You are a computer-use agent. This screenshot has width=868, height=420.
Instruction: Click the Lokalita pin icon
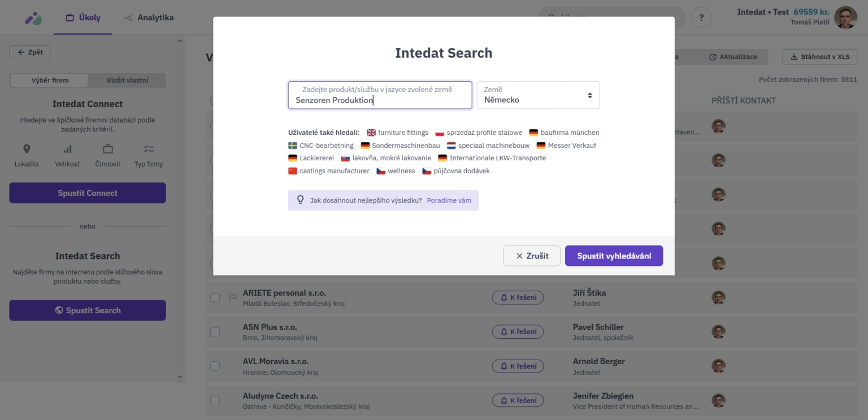(x=27, y=149)
